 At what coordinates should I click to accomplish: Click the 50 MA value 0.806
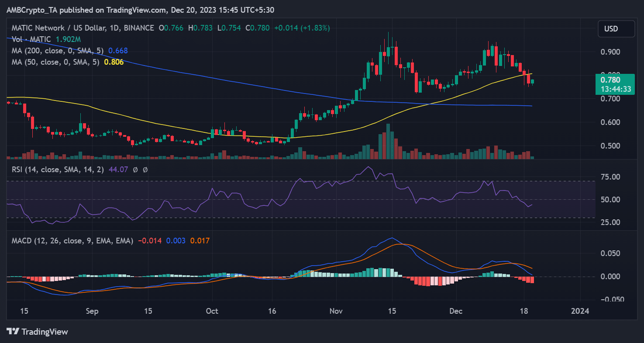(114, 62)
